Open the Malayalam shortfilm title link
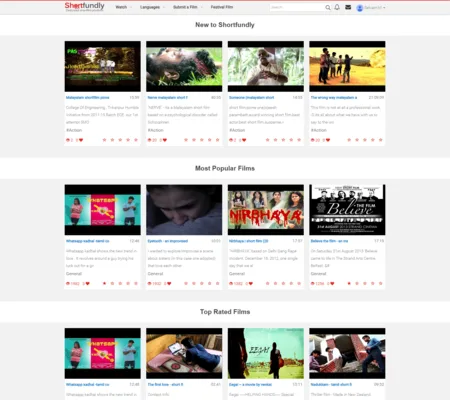The width and height of the screenshot is (450, 400). pyautogui.click(x=87, y=98)
